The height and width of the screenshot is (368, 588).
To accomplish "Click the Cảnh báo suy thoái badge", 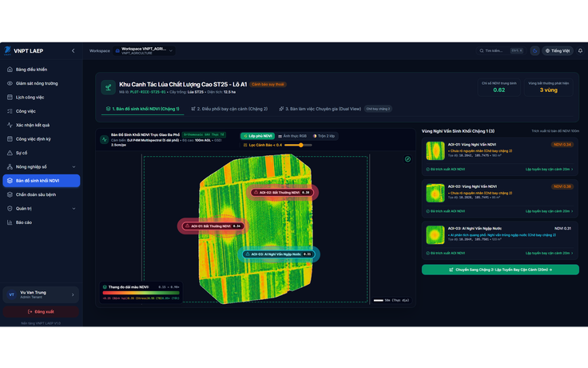I will click(x=268, y=85).
